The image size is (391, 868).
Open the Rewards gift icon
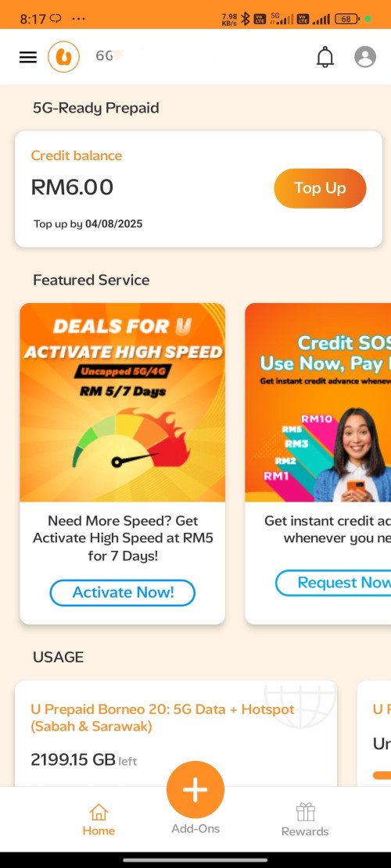tap(305, 812)
